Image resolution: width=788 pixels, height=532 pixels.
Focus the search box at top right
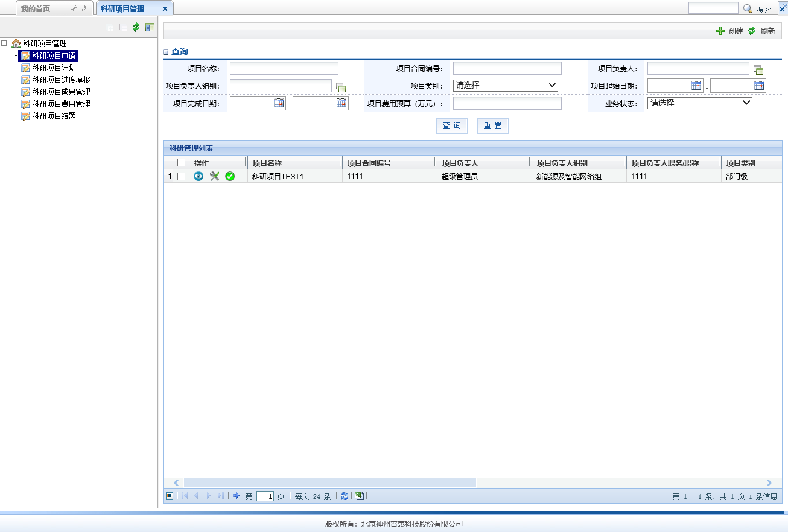click(x=713, y=8)
